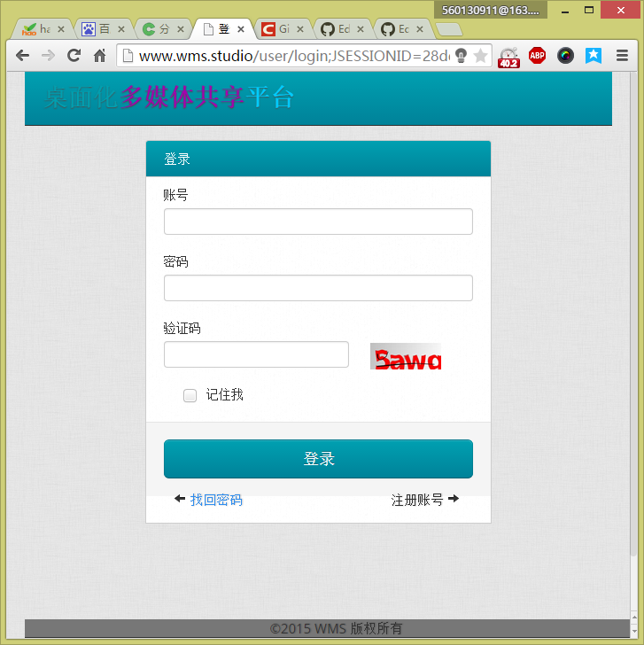The width and height of the screenshot is (644, 645).
Task: Minimize the browser window
Action: (x=565, y=10)
